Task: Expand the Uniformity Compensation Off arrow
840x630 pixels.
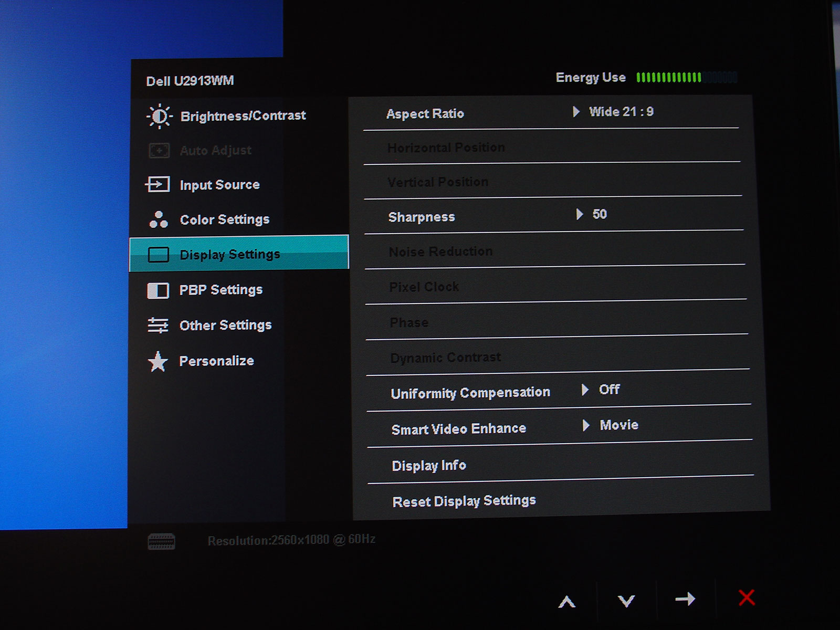Action: [x=585, y=390]
